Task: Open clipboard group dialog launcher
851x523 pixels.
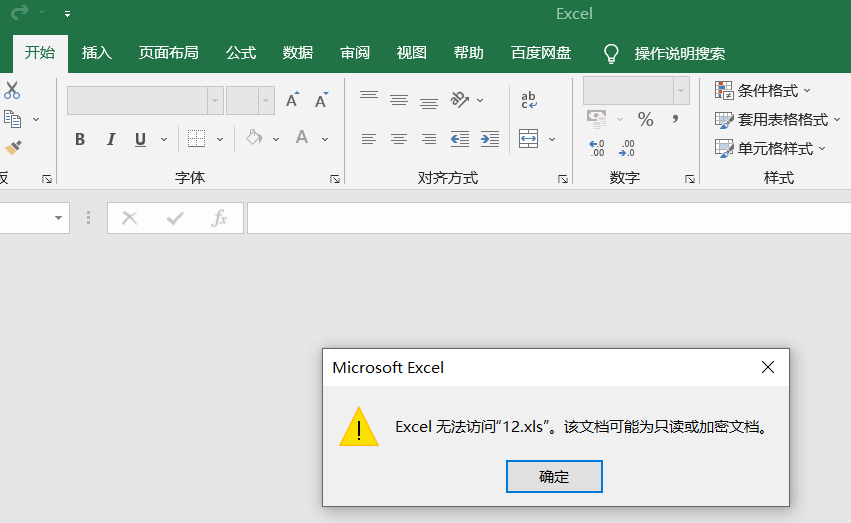Action: tap(47, 179)
